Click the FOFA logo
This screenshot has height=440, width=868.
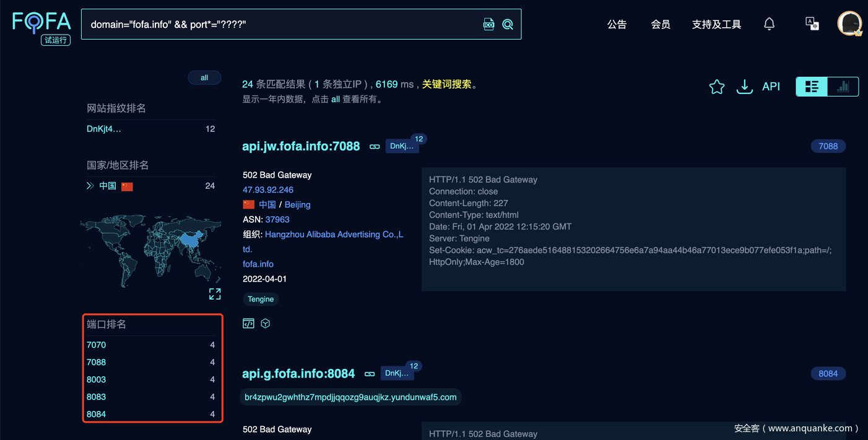click(41, 23)
